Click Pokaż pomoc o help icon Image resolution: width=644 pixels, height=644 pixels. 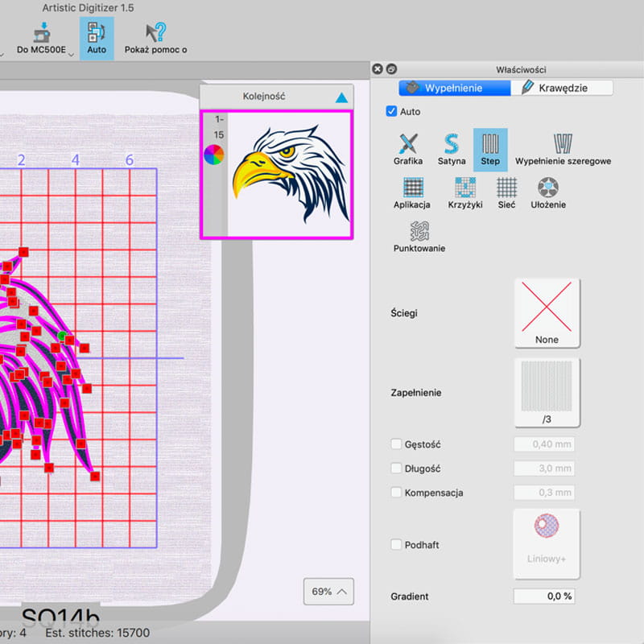pos(155,33)
